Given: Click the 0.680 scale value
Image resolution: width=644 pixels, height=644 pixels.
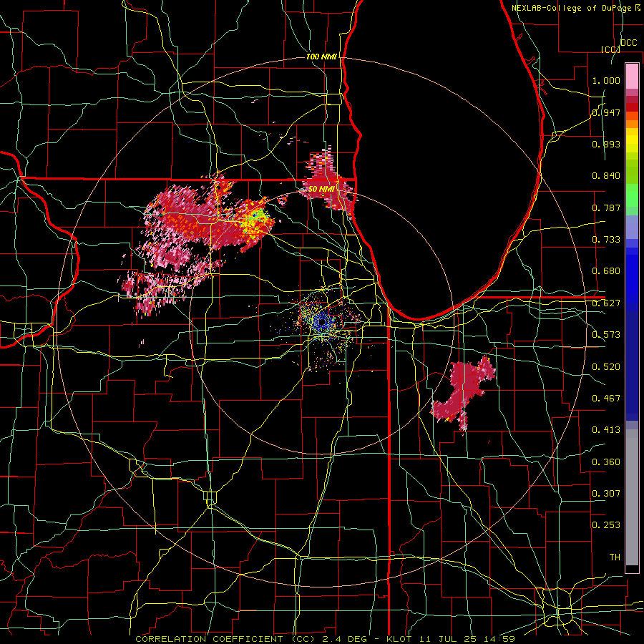Looking at the screenshot, I should (606, 271).
